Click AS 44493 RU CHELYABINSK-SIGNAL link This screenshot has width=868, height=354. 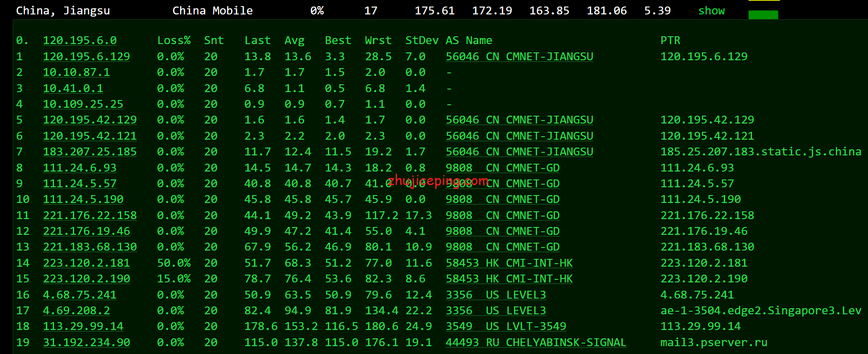coord(536,343)
